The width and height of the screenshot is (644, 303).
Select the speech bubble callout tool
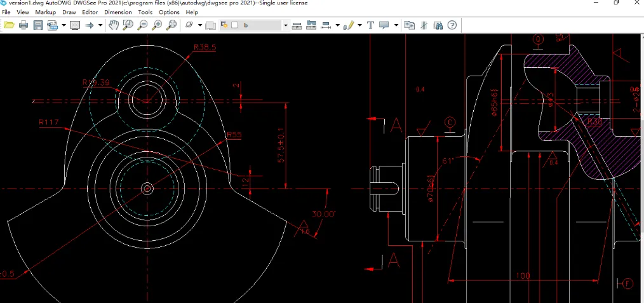pyautogui.click(x=384, y=25)
